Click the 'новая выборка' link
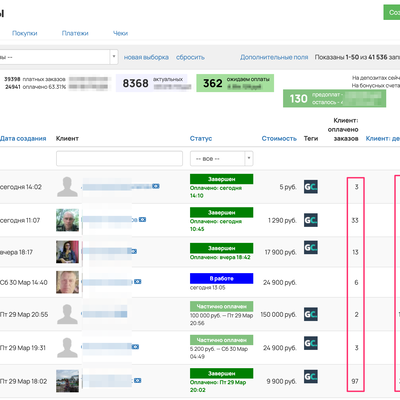 (146, 57)
